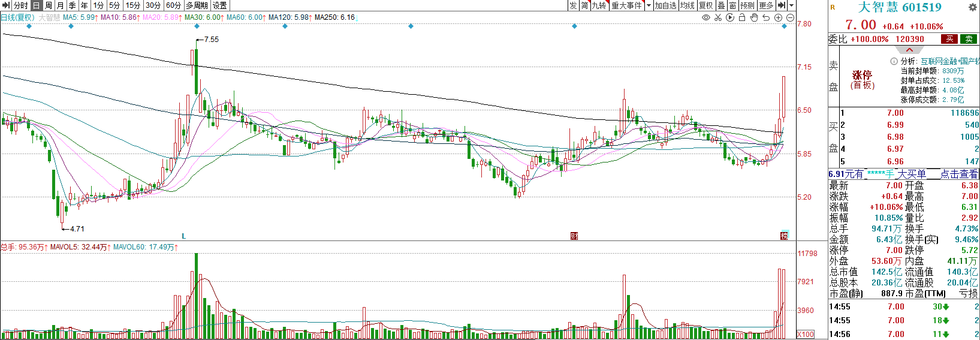This screenshot has height=340, width=980.
Task: Click 点击查看 link for big orders
Action: [x=959, y=174]
